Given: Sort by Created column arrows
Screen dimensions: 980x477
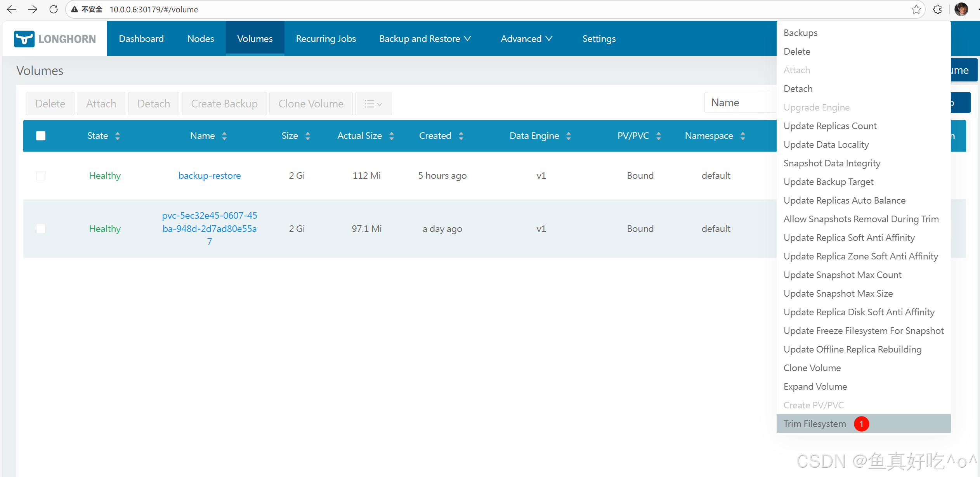Looking at the screenshot, I should (x=461, y=136).
